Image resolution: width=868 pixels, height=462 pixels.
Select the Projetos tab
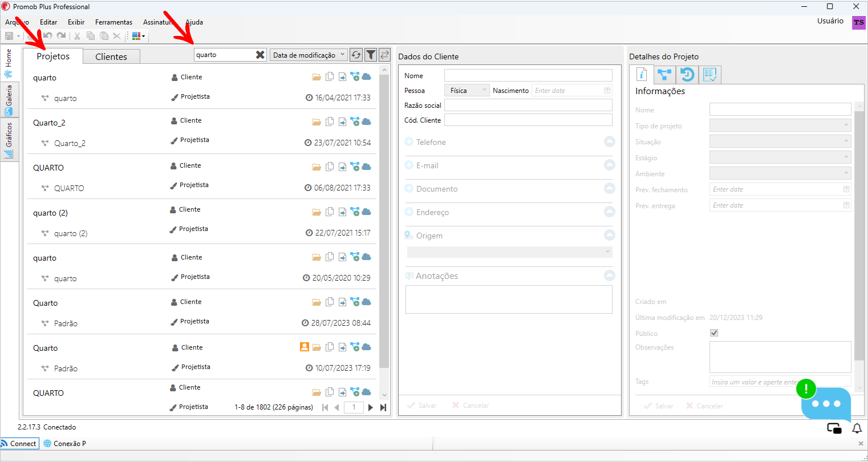pyautogui.click(x=53, y=56)
